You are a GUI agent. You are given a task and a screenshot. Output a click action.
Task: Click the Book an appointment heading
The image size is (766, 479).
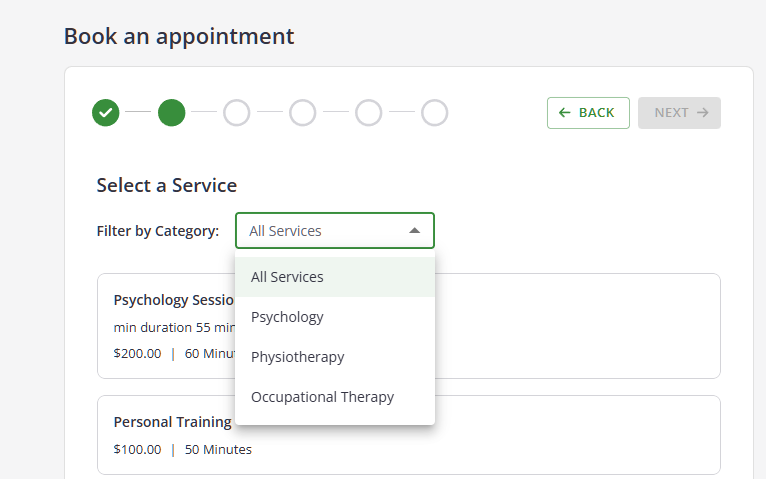[179, 37]
